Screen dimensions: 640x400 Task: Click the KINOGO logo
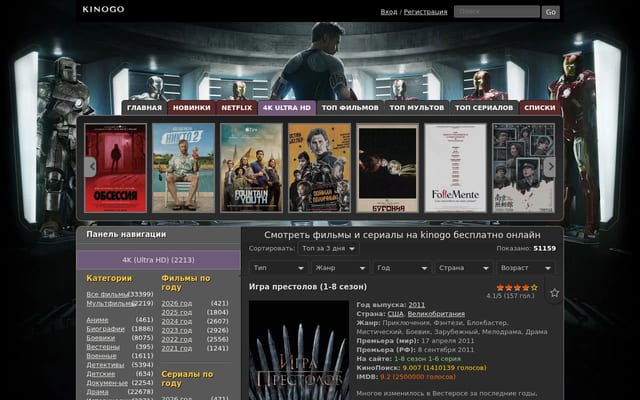pos(103,9)
